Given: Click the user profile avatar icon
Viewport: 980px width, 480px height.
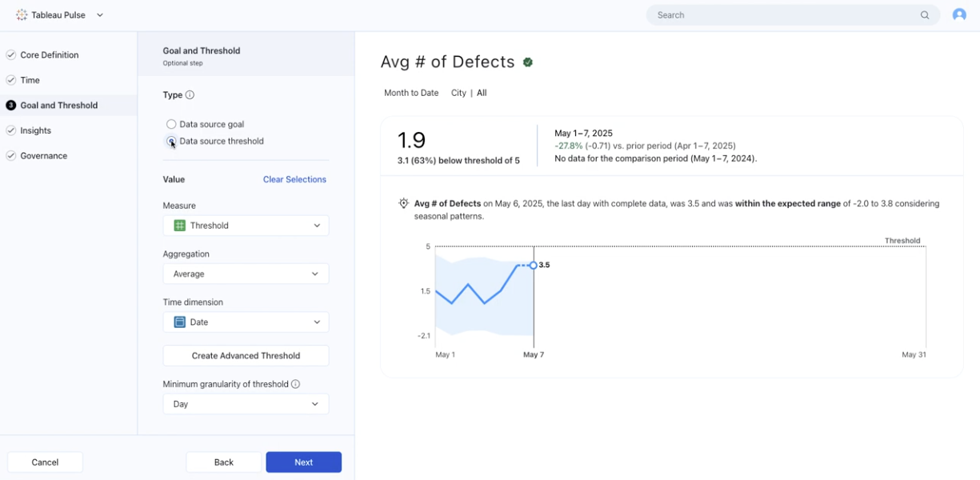Looking at the screenshot, I should [x=959, y=15].
